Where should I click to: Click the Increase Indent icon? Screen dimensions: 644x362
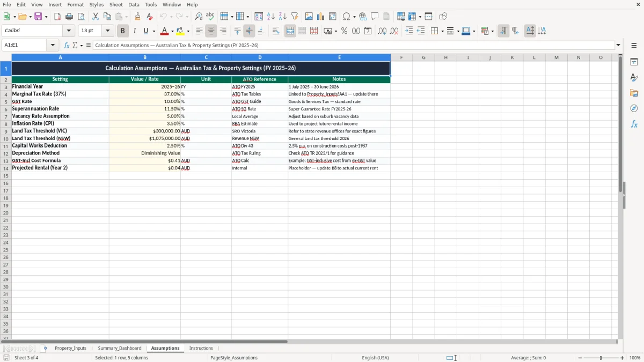[x=409, y=31]
